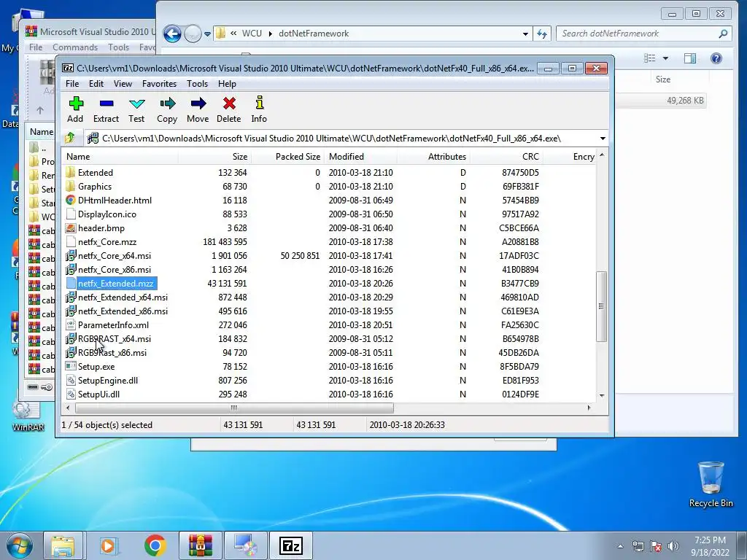Image resolution: width=747 pixels, height=560 pixels.
Task: Select the Graphics folder icon
Action: click(71, 186)
